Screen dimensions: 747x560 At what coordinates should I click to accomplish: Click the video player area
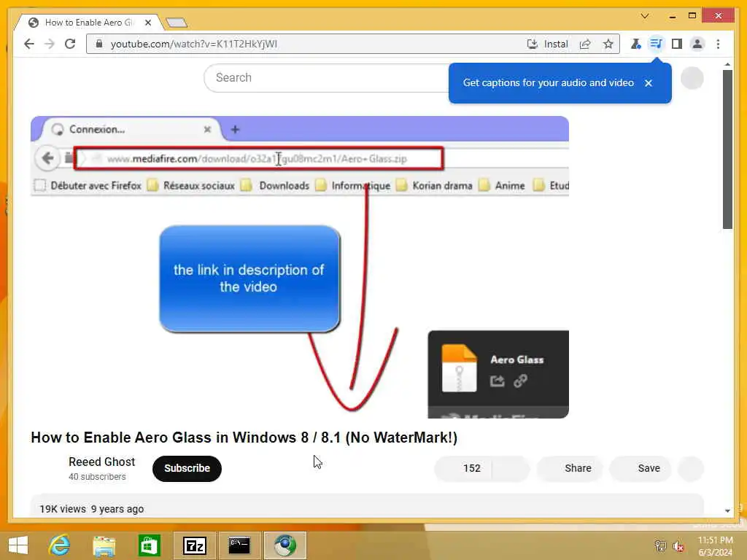coord(300,267)
